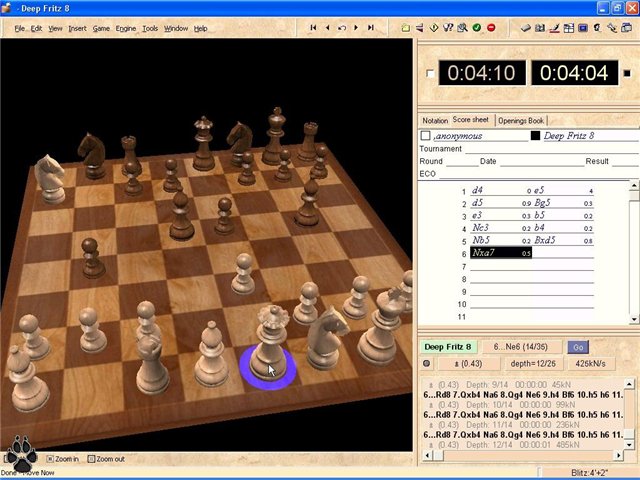Click the score sheet scroll up arrow
The width and height of the screenshot is (640, 480).
click(x=634, y=185)
